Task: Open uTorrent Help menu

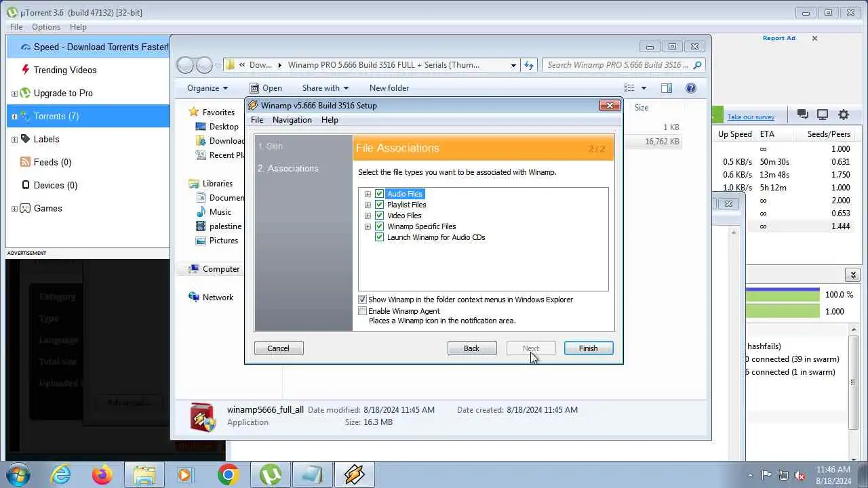Action: 78,27
